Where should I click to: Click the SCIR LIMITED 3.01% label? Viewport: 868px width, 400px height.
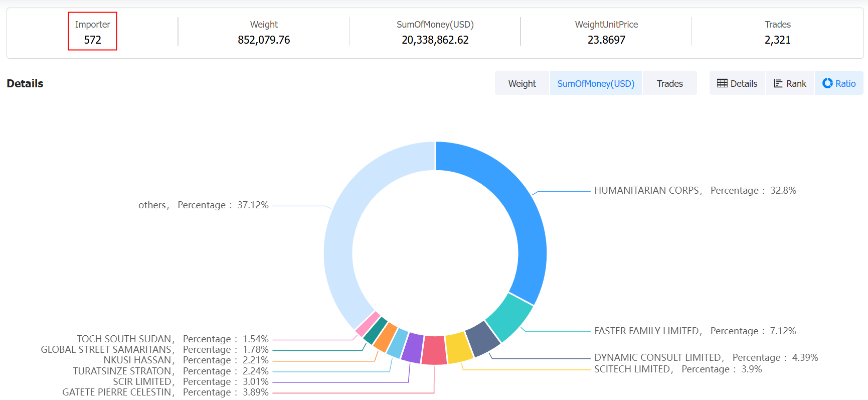(x=191, y=382)
